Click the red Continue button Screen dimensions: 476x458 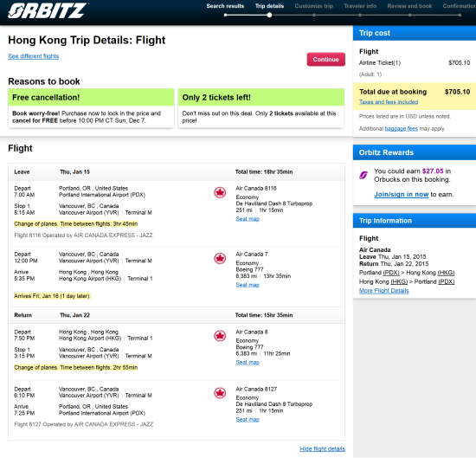point(325,59)
